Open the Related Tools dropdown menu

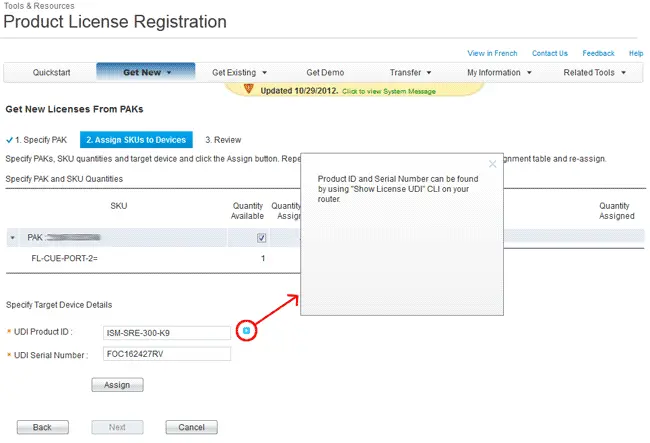click(594, 73)
